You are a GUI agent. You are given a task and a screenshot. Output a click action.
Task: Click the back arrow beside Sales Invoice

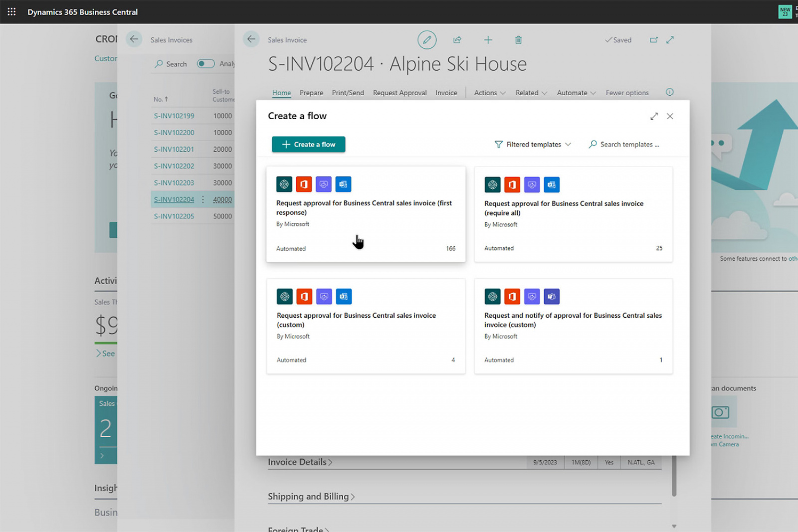coord(251,39)
